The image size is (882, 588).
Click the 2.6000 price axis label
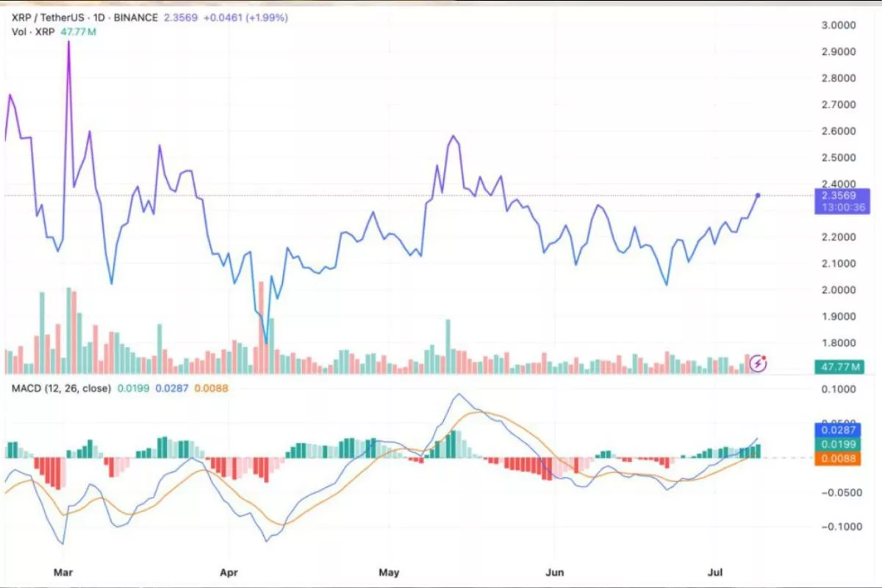click(840, 131)
